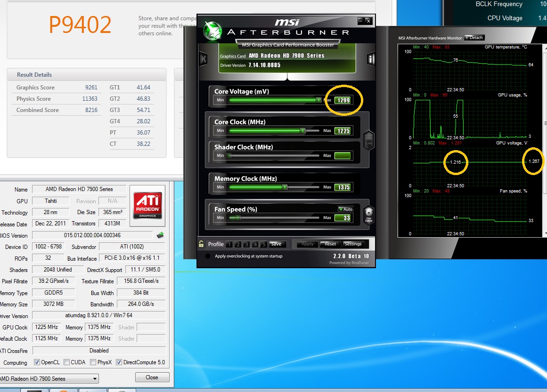Click the Graphics Score value 9261
The height and width of the screenshot is (392, 547).
coord(91,88)
